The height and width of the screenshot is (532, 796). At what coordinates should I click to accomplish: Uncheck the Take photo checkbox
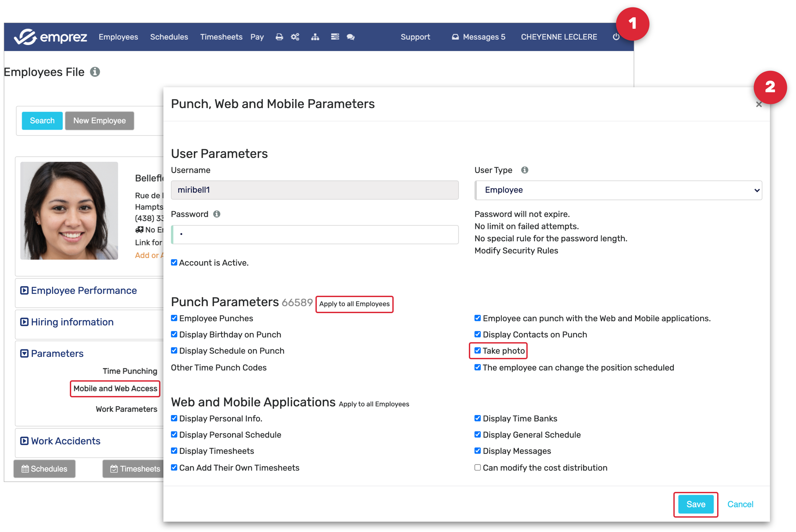tap(478, 351)
